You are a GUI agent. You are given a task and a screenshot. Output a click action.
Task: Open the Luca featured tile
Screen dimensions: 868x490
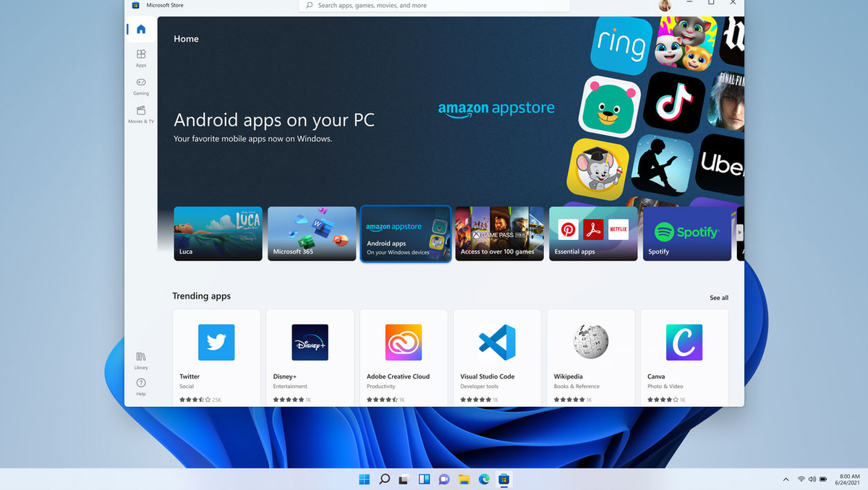218,233
